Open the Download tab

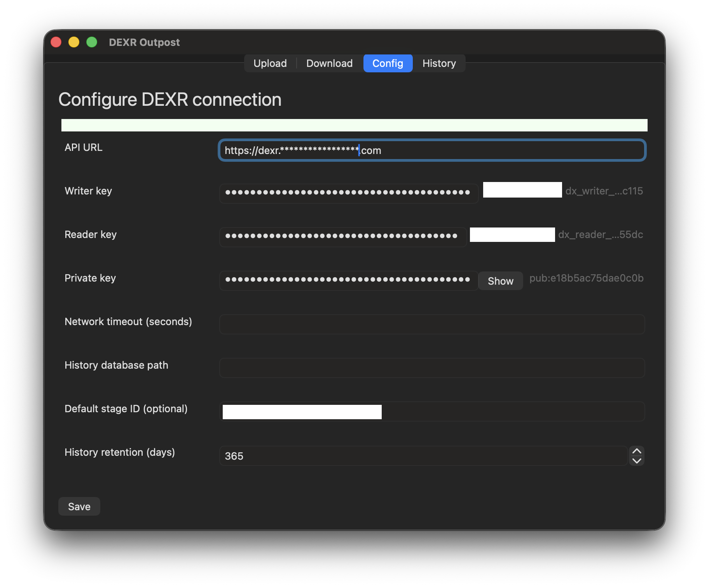[329, 63]
